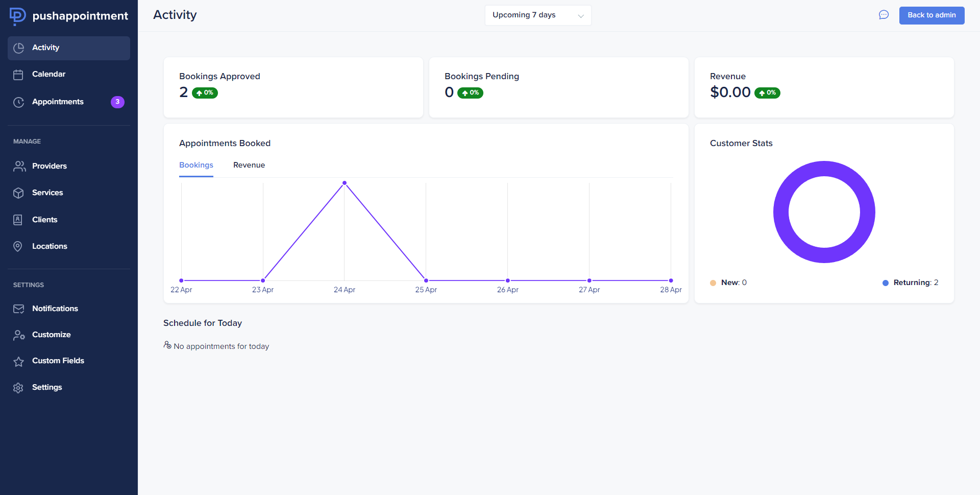The image size is (980, 495).
Task: Click the Calendar icon in sidebar
Action: (19, 74)
